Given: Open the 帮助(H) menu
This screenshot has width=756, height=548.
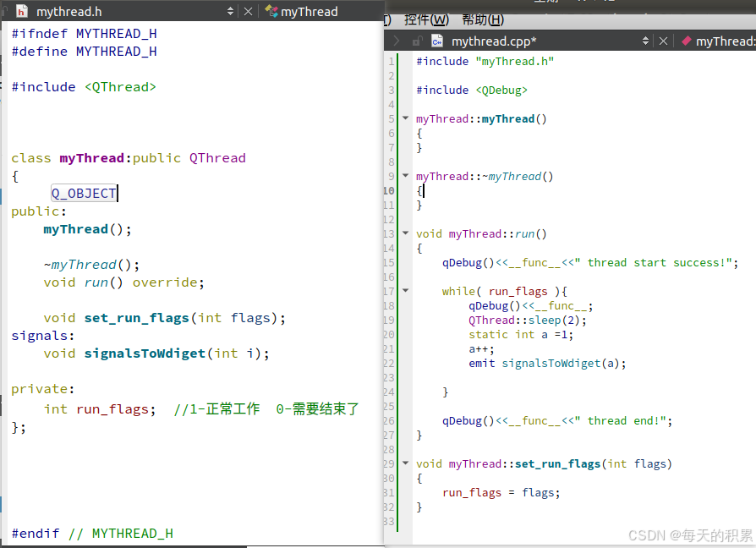Looking at the screenshot, I should 482,19.
